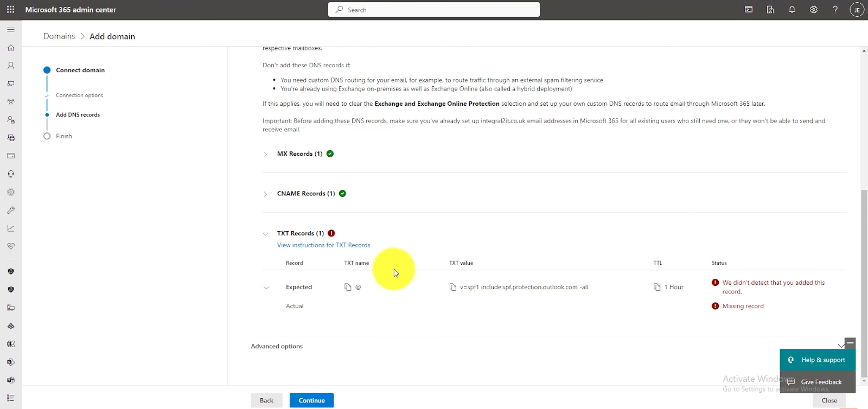The image size is (868, 409).
Task: Select the Finish step
Action: 63,136
